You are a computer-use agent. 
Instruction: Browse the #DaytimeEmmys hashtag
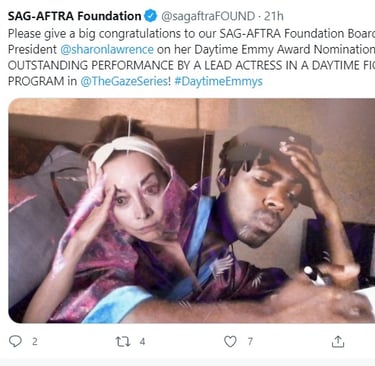[218, 81]
